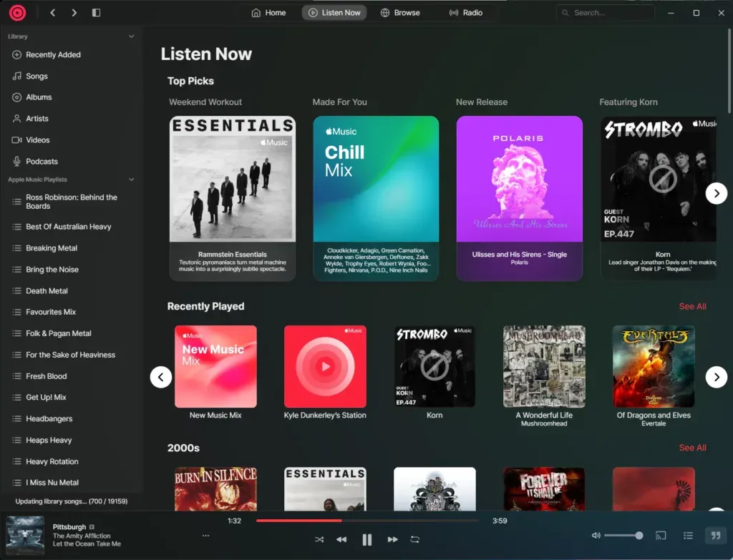Go forward with the right arrow

tap(74, 13)
